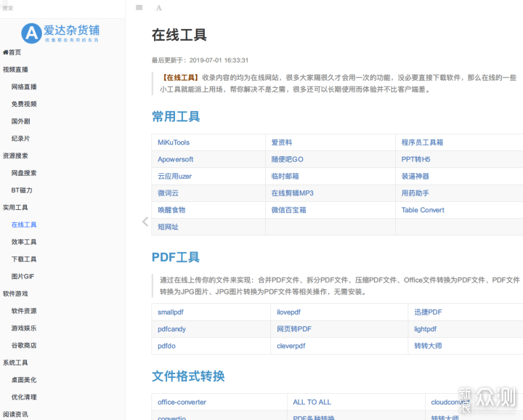Open the 微词云 link
The image size is (523, 420).
click(x=168, y=193)
